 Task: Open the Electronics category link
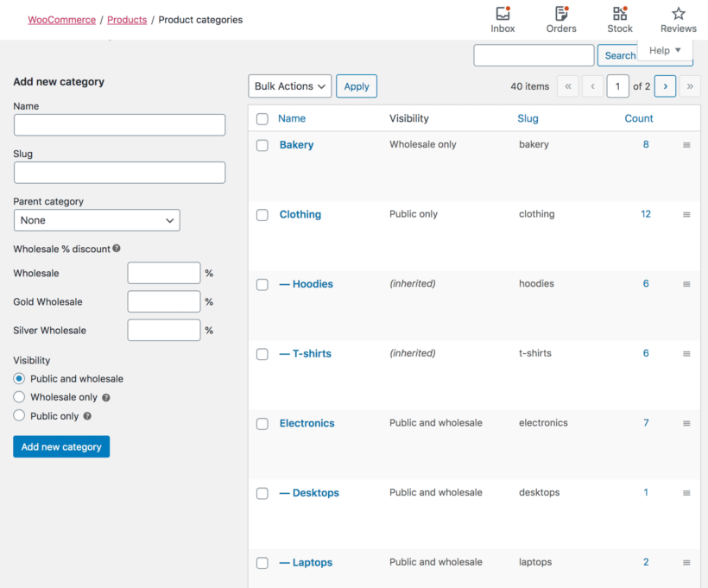tap(307, 423)
